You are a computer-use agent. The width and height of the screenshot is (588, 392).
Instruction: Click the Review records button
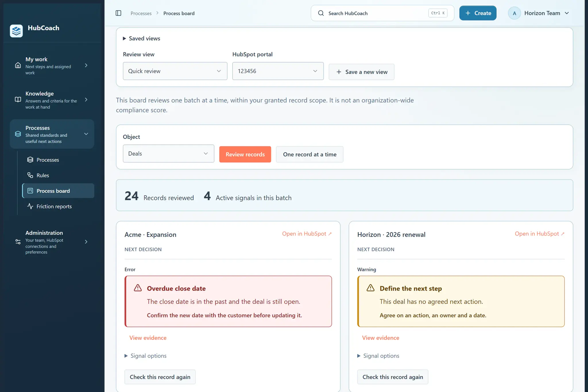click(245, 154)
